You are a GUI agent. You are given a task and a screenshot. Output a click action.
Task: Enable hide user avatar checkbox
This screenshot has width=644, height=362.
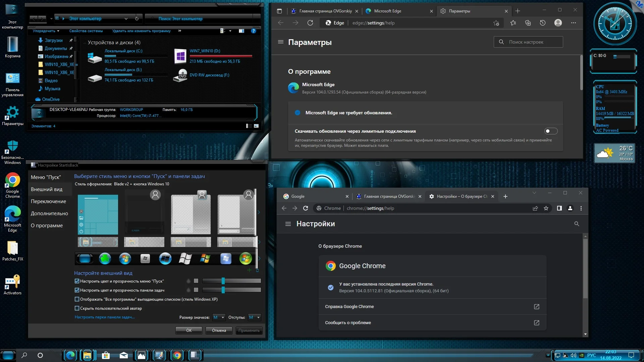click(x=77, y=308)
